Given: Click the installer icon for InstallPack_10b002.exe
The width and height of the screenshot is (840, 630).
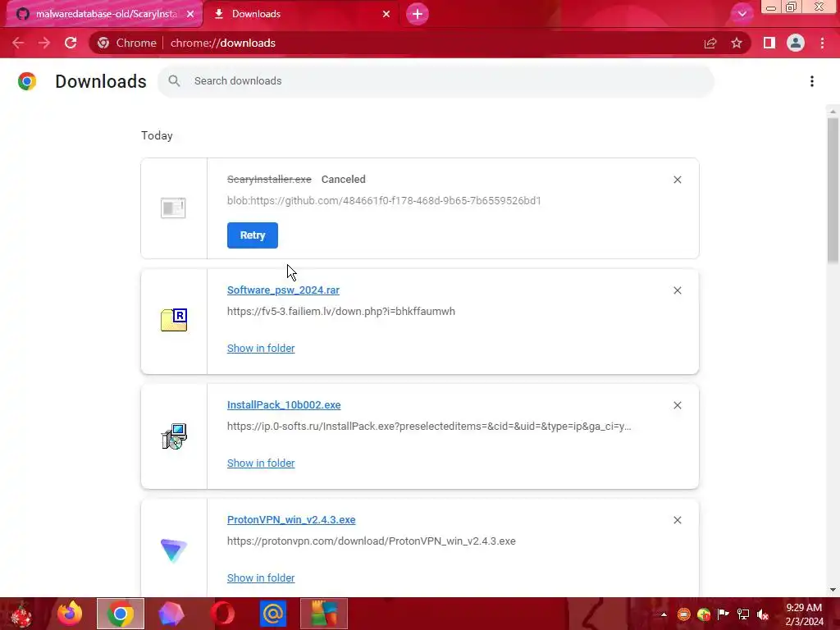Looking at the screenshot, I should pos(174,436).
